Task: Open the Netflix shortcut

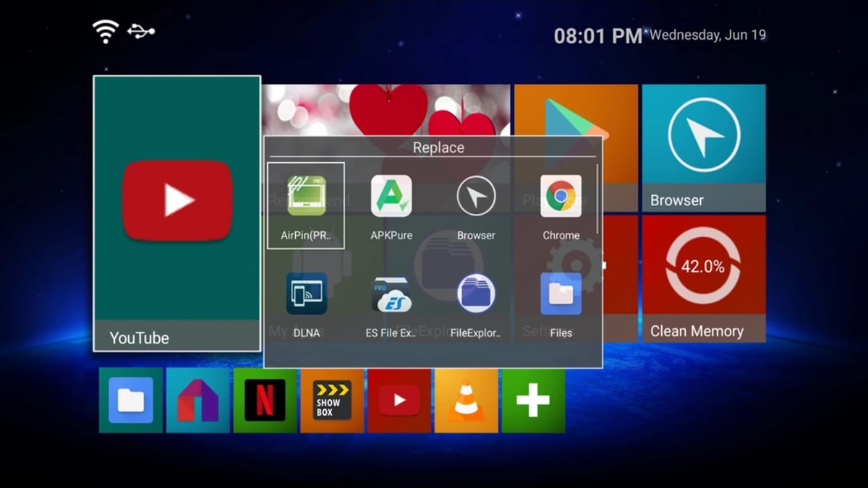Action: [x=265, y=401]
